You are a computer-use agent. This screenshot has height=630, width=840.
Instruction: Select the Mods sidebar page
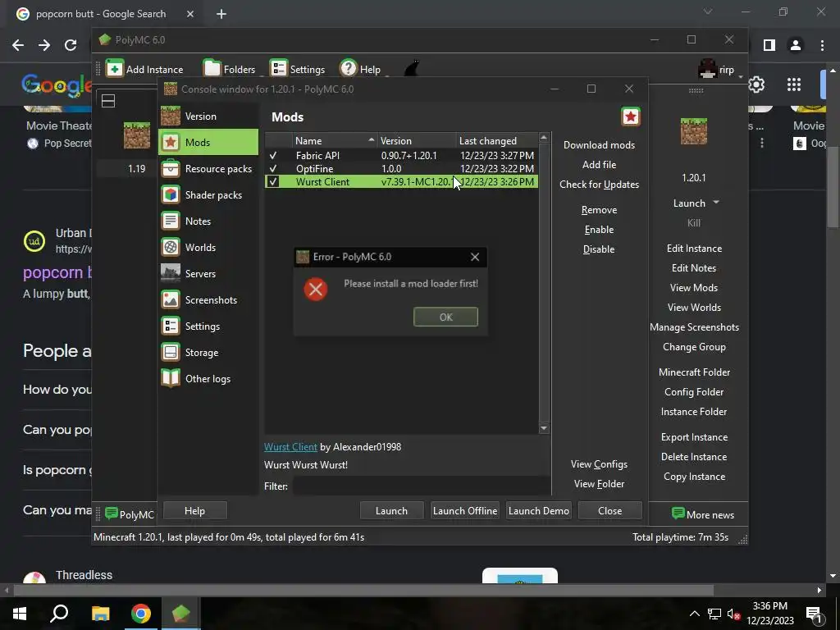(208, 143)
